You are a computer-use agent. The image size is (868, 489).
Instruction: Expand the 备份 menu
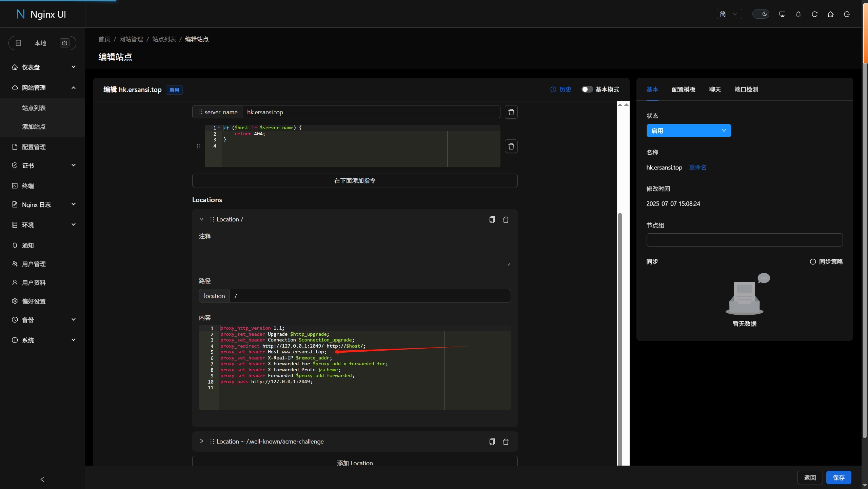(42, 320)
